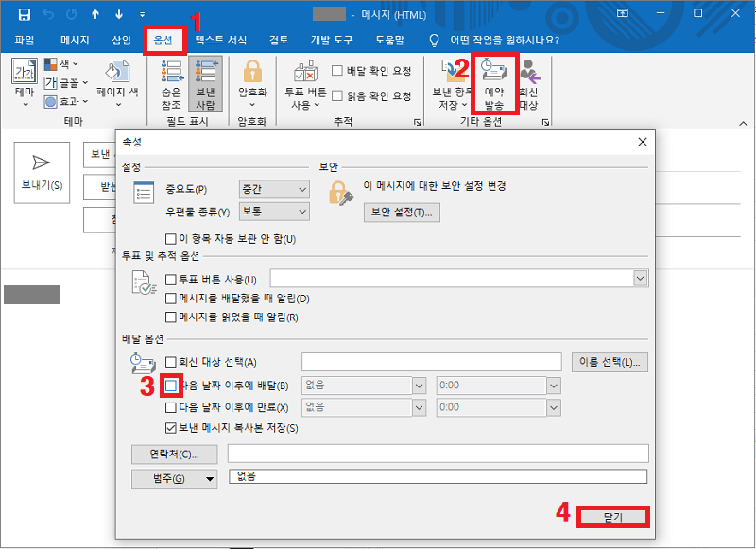The width and height of the screenshot is (756, 549).
Task: Check 다음 날짜 이후에 배달 option
Action: [x=170, y=385]
